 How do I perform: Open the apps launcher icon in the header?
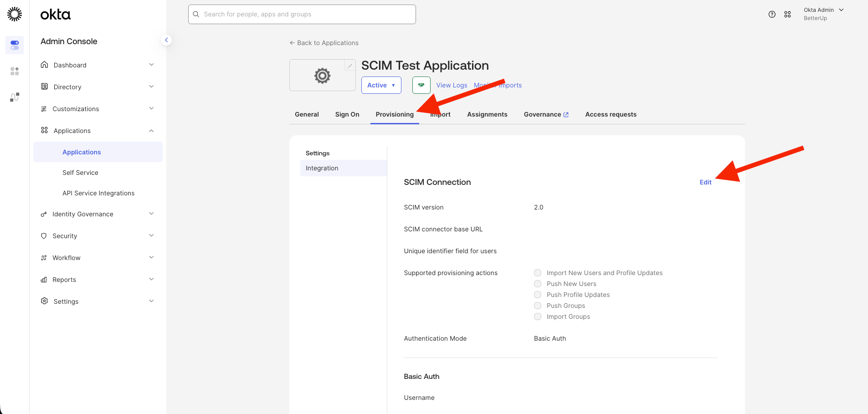[787, 14]
